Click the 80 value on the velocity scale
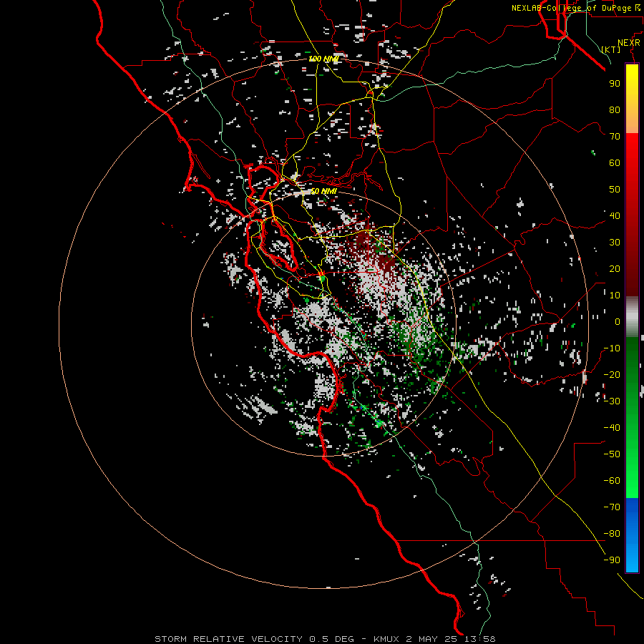The height and width of the screenshot is (644, 644). tap(615, 110)
